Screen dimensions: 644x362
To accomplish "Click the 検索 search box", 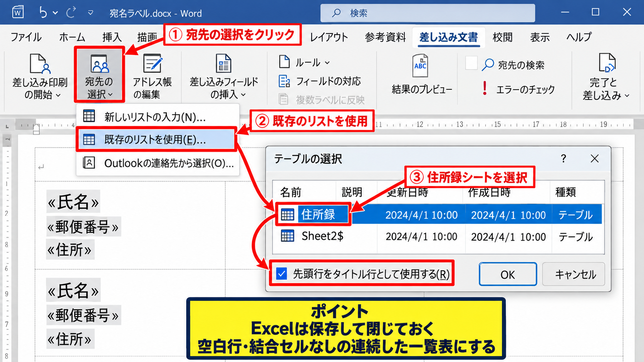I will [x=428, y=13].
